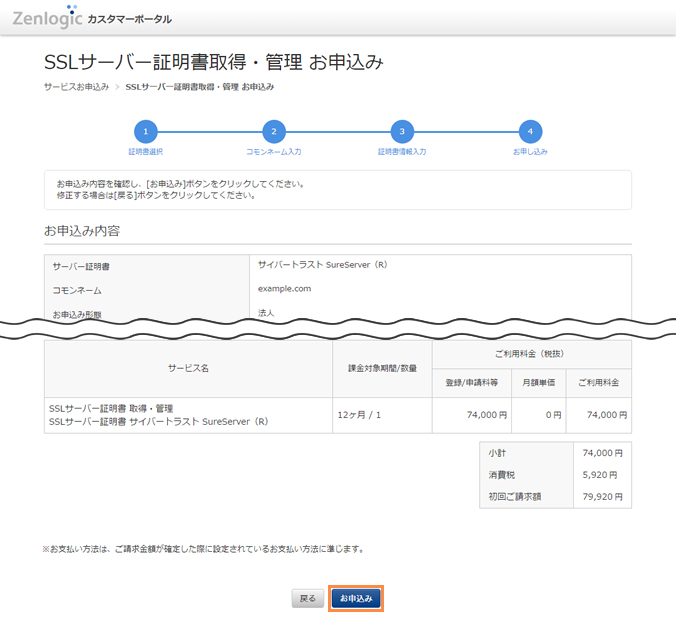The height and width of the screenshot is (623, 676).
Task: Select step 1 circle 証明書選択
Action: click(146, 131)
